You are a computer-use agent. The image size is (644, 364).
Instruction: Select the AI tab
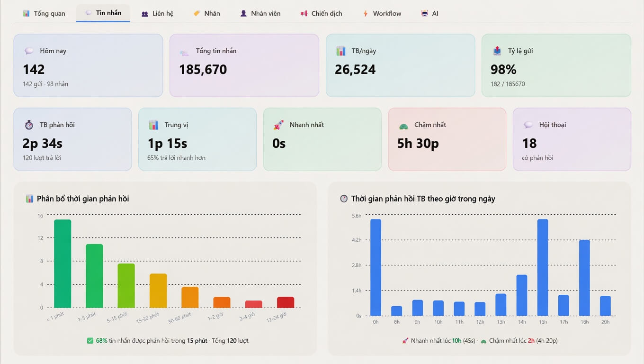pyautogui.click(x=430, y=13)
